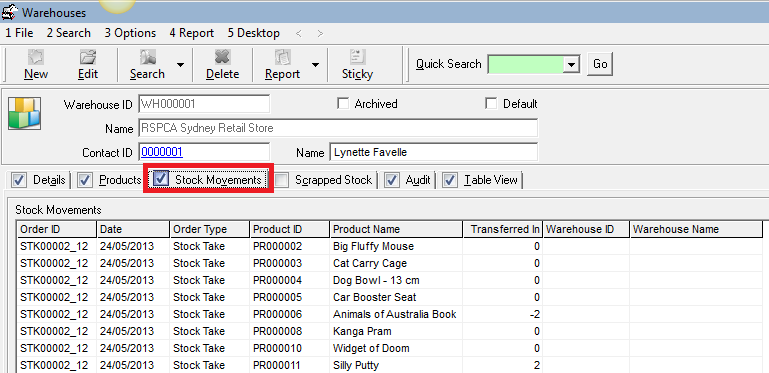This screenshot has width=769, height=373.
Task: Click the Warehouse ID column header
Action: point(586,229)
